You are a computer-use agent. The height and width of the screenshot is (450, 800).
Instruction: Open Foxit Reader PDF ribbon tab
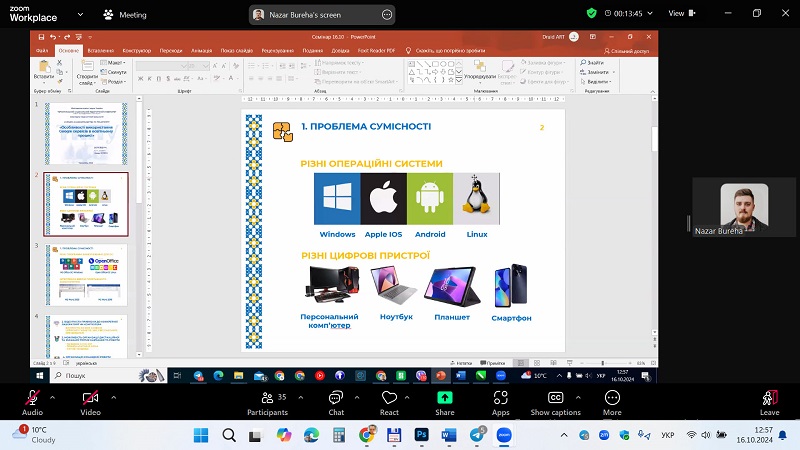click(377, 51)
